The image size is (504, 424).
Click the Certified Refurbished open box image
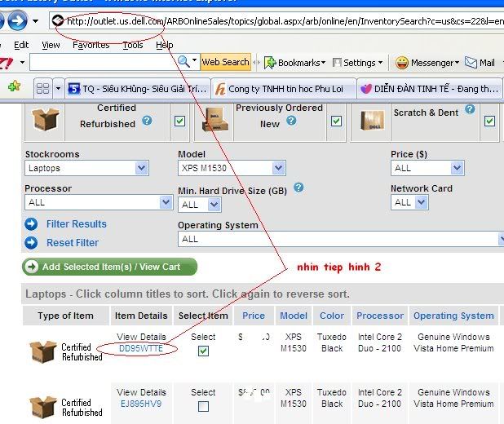point(46,119)
